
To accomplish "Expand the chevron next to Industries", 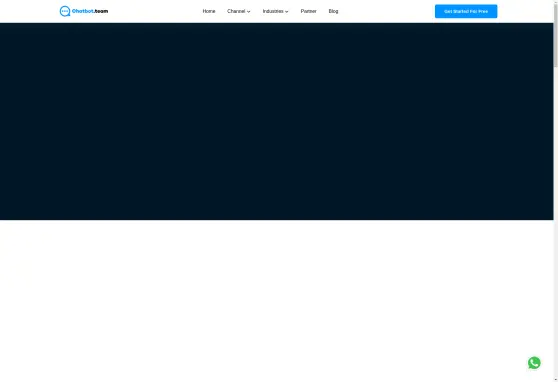I will [286, 11].
